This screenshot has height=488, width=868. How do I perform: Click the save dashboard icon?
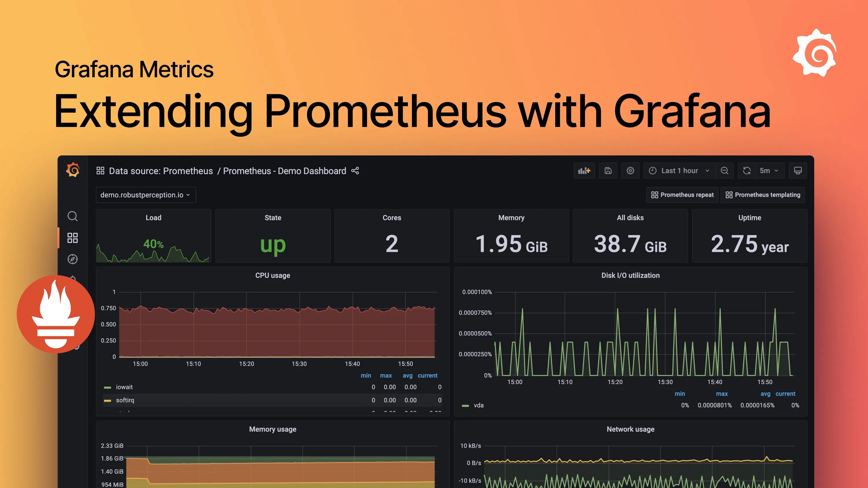tap(608, 171)
